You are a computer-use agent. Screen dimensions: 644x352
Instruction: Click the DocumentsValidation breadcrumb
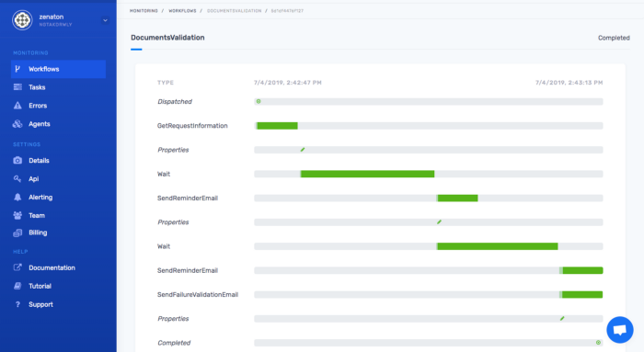pos(234,11)
